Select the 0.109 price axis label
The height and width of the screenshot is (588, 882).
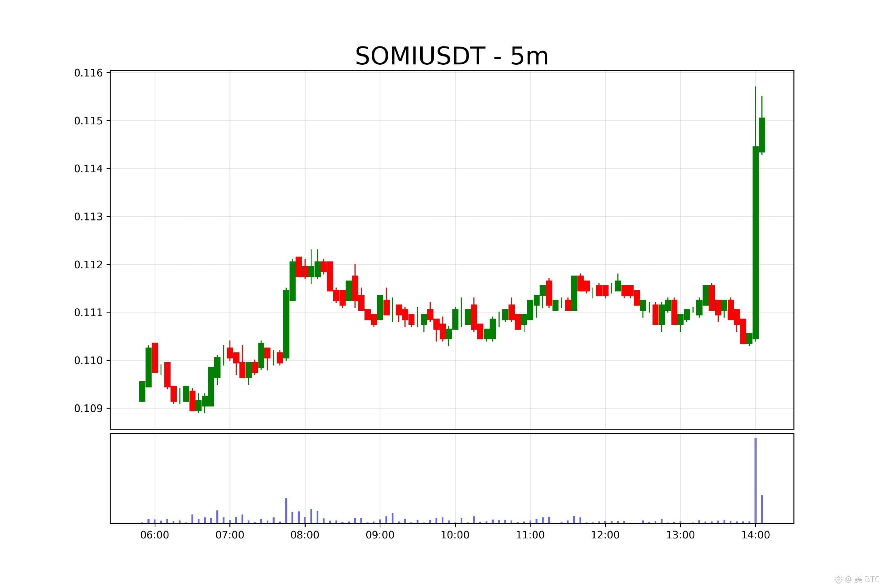[88, 409]
